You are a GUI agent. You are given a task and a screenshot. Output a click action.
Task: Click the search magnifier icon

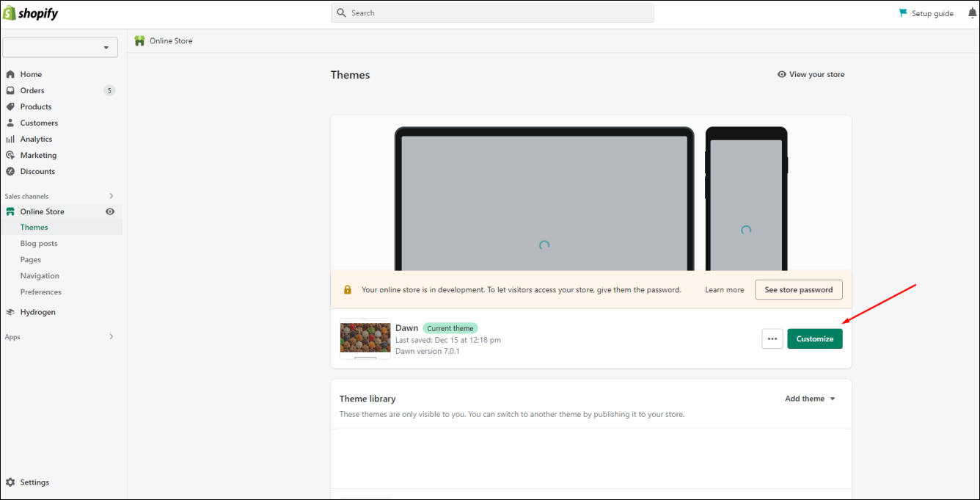coord(341,13)
